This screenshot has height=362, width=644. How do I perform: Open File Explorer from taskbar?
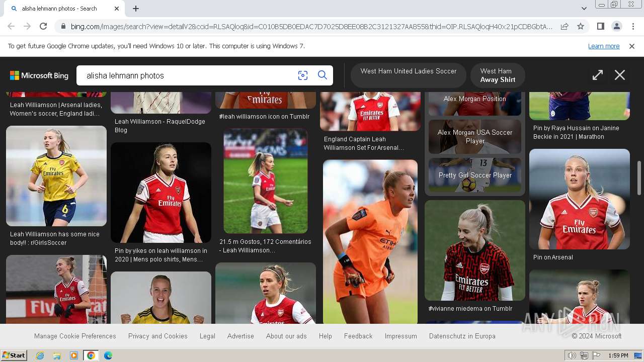coord(57,355)
